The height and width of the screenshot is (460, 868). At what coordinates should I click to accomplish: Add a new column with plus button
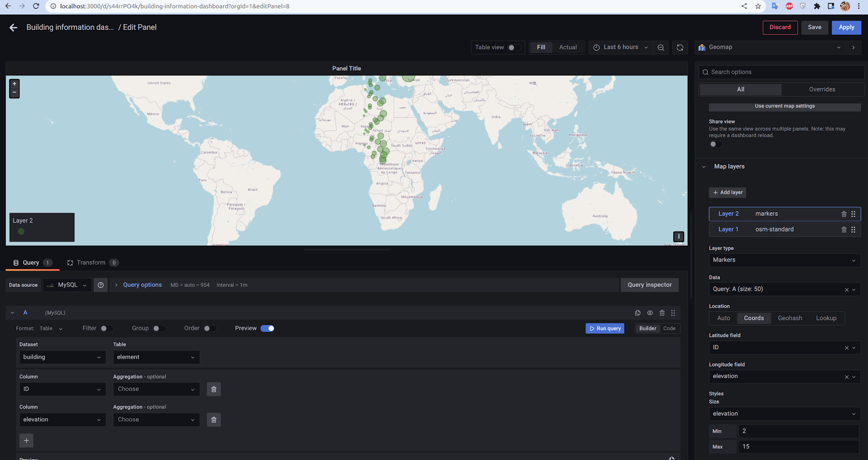[27, 440]
